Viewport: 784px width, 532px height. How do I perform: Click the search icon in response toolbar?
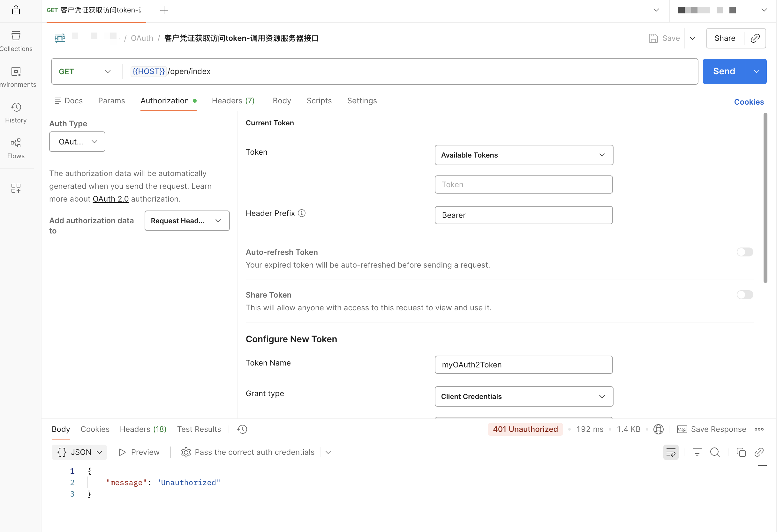[x=714, y=452]
